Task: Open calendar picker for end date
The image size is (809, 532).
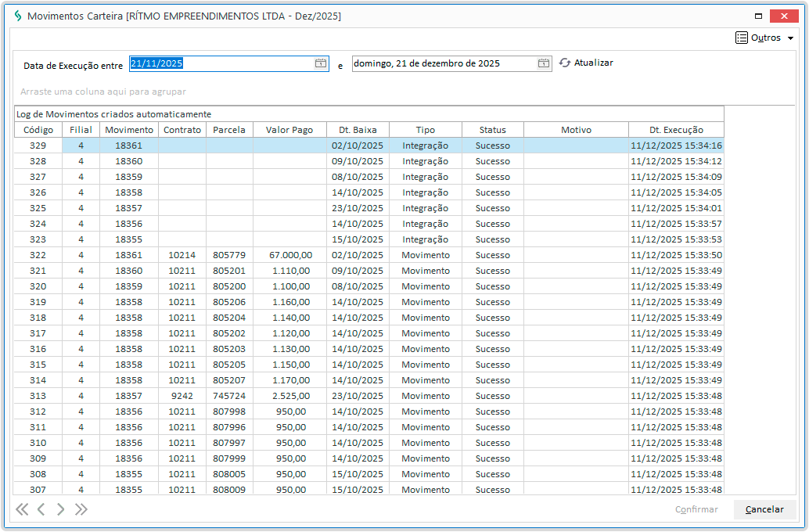Action: point(544,63)
